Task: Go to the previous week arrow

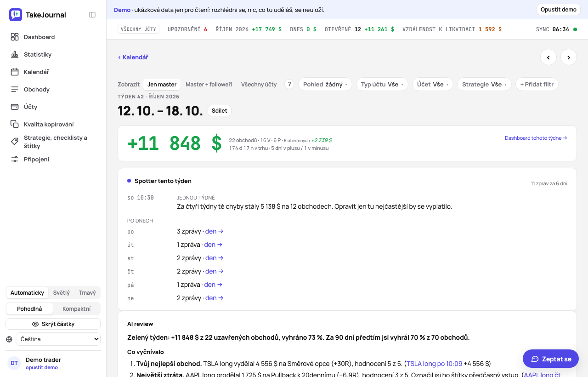Action: tap(548, 57)
